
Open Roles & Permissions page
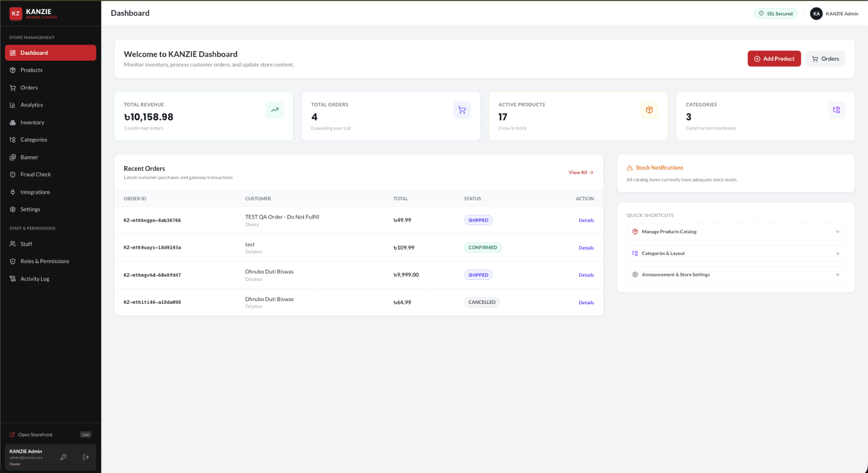click(50, 261)
